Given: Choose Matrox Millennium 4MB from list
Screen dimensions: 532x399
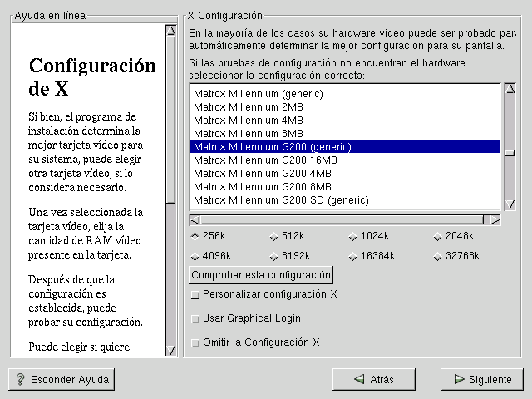Looking at the screenshot, I should pos(235,121).
